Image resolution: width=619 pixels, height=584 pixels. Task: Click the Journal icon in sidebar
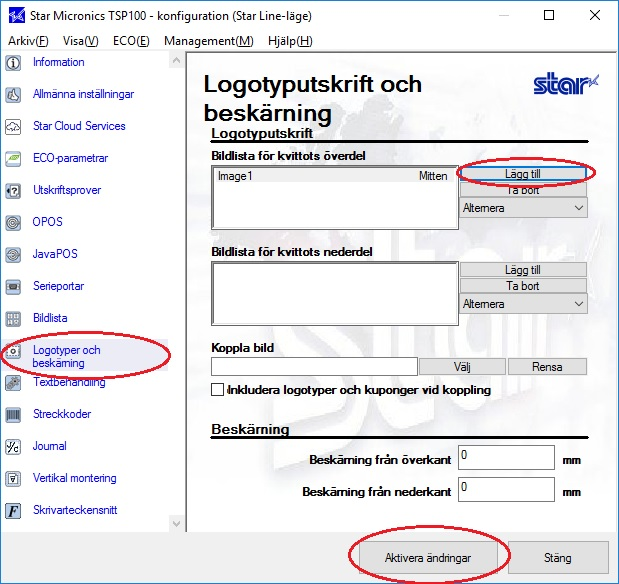tap(13, 447)
